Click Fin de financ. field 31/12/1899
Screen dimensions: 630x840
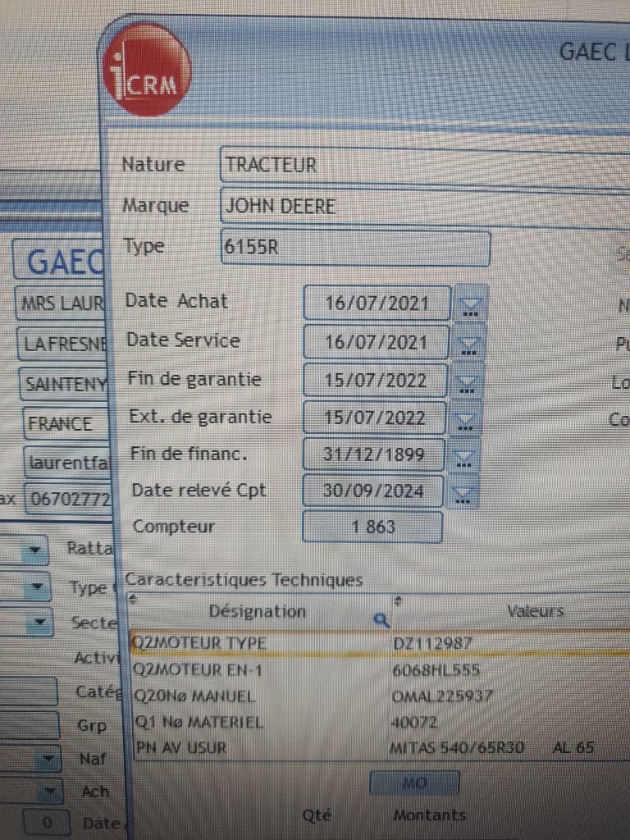click(373, 454)
